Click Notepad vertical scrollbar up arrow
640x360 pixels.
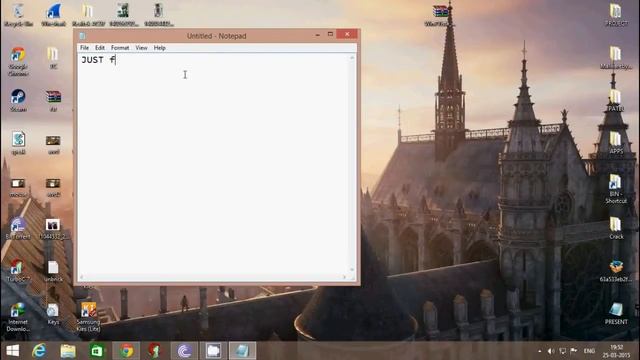pyautogui.click(x=352, y=58)
